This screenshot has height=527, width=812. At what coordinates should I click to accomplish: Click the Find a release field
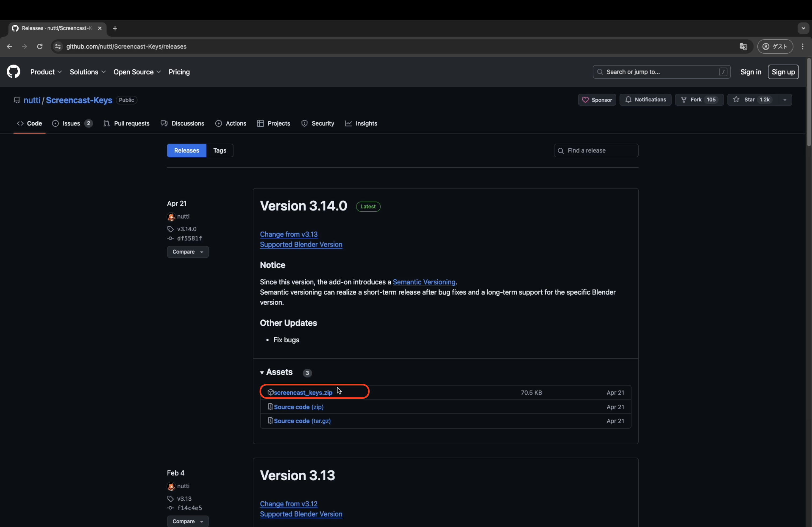point(596,151)
